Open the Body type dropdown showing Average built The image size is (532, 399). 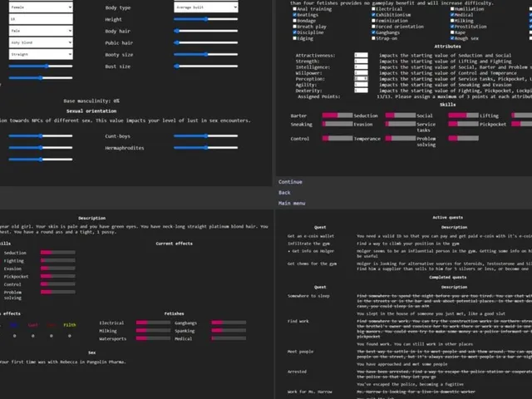tap(206, 7)
